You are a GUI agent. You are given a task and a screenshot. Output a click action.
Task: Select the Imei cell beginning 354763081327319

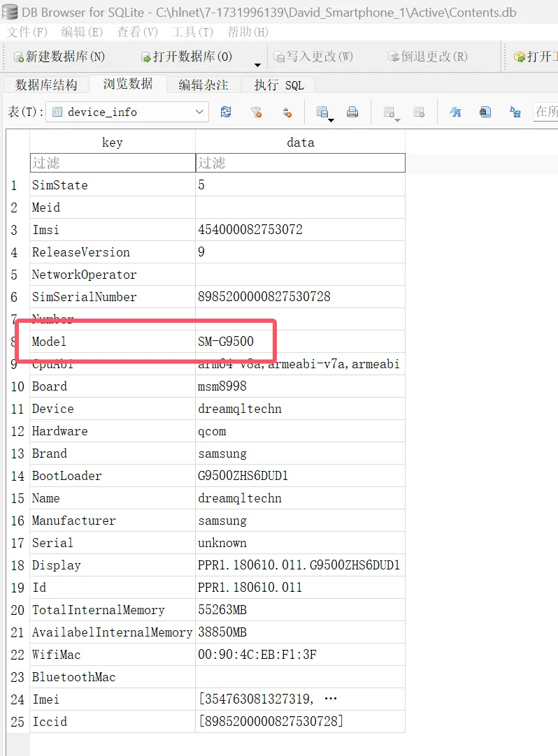pos(300,699)
